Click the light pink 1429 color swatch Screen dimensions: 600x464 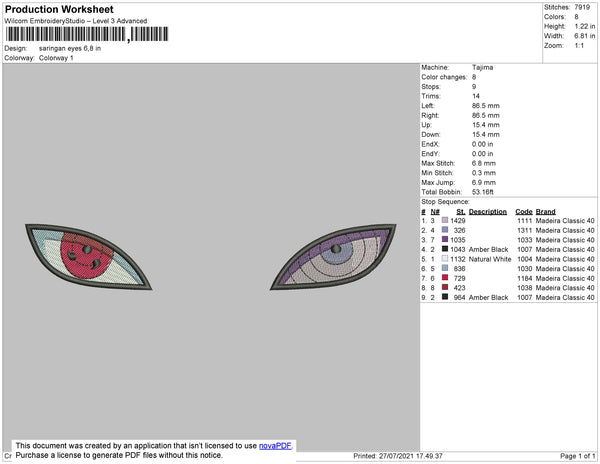click(445, 220)
